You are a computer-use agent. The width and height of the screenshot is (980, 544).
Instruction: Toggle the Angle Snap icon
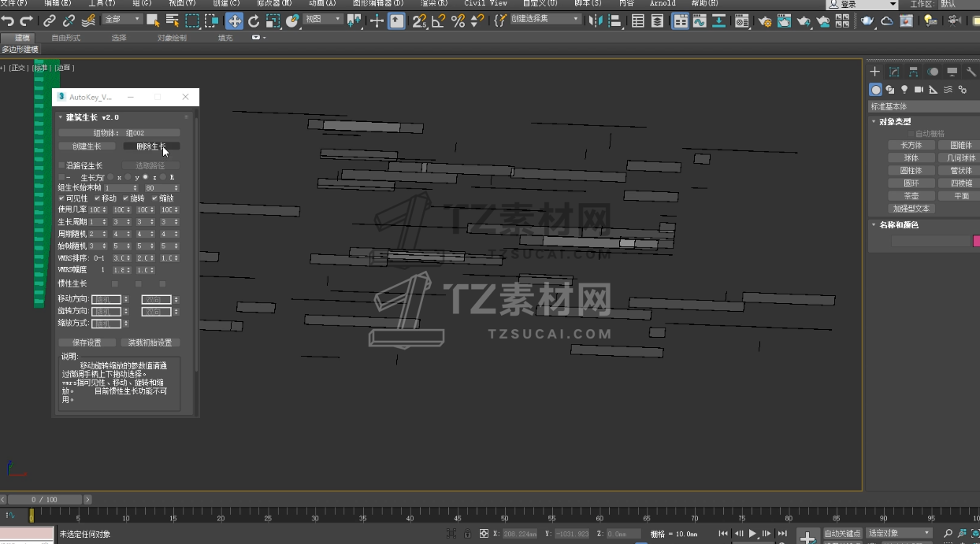(x=439, y=20)
